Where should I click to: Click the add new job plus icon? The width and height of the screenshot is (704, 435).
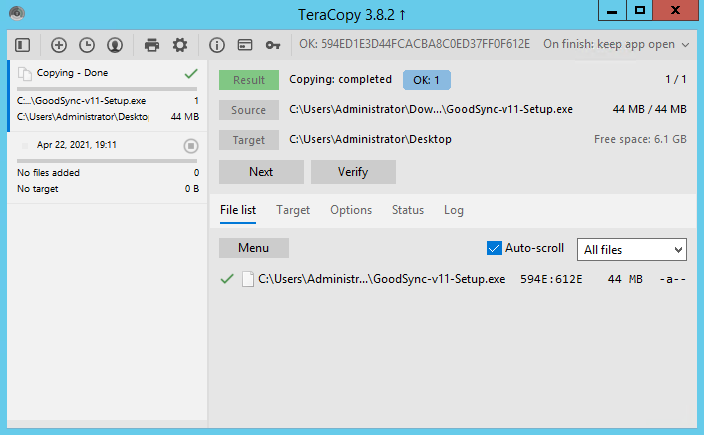pyautogui.click(x=59, y=45)
